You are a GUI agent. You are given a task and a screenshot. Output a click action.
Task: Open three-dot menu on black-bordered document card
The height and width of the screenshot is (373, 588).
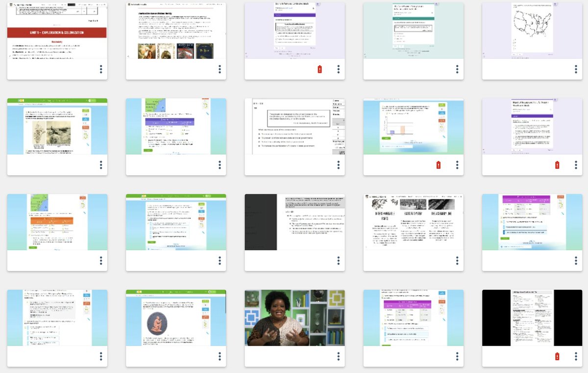[x=576, y=356]
